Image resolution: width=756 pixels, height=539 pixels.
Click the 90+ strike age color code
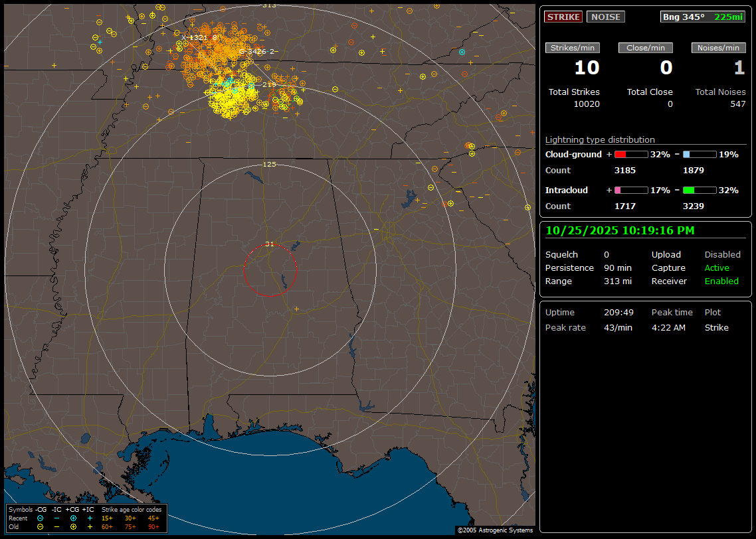point(153,526)
